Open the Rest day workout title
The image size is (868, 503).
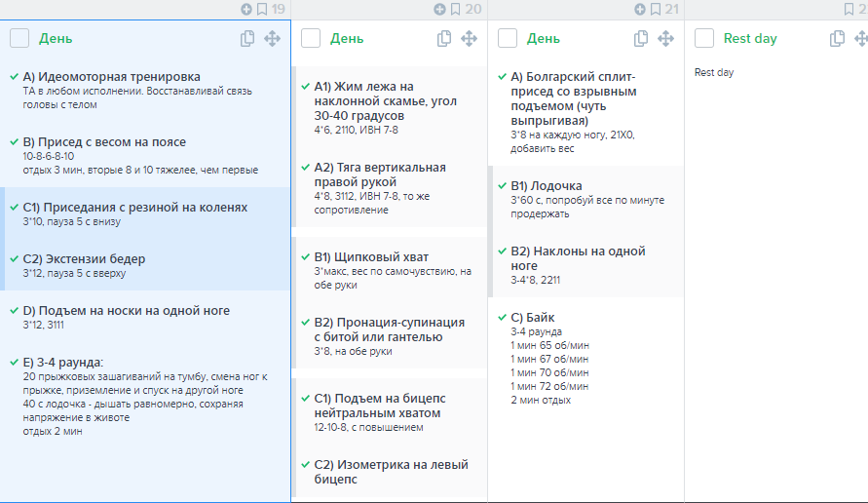(750, 39)
